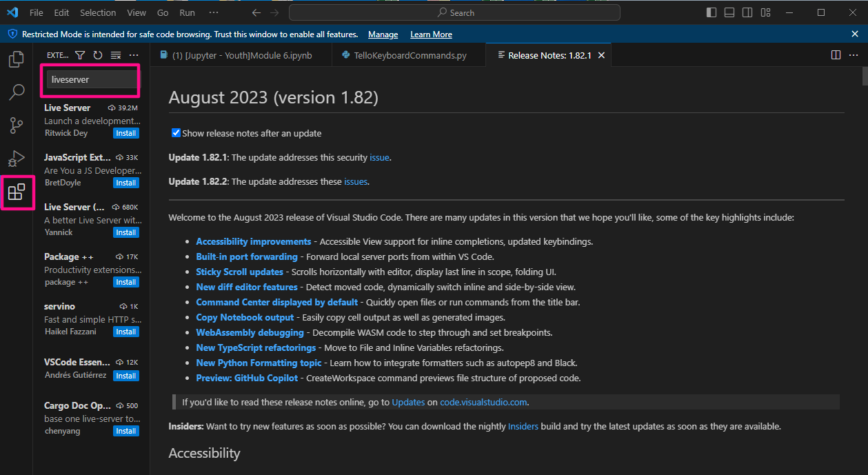This screenshot has height=475, width=868.
Task: Open Command Center displayed by default link
Action: (x=276, y=302)
